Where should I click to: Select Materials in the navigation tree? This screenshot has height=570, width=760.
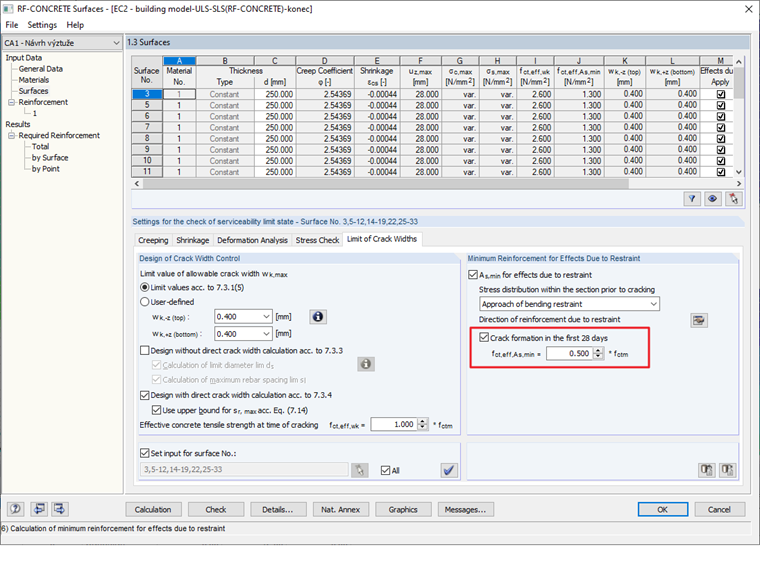pyautogui.click(x=34, y=80)
